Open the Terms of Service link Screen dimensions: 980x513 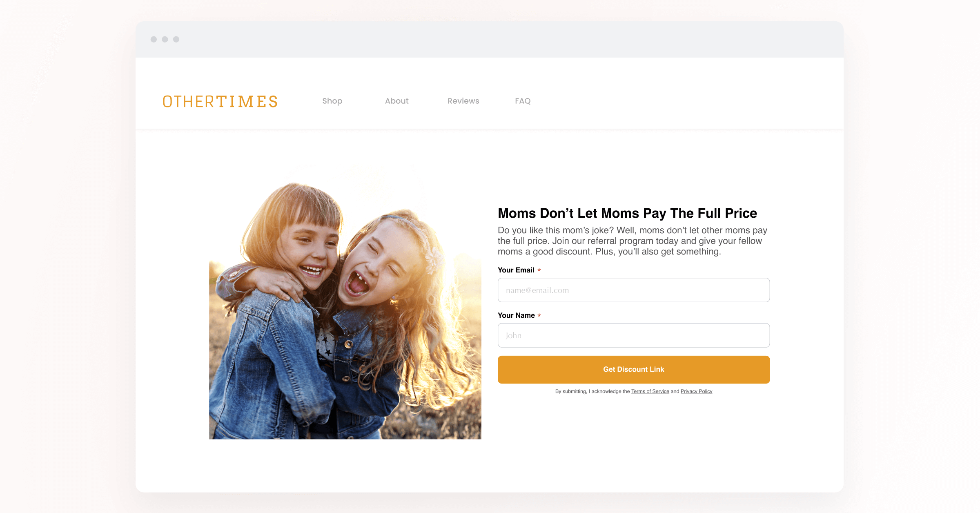point(650,391)
